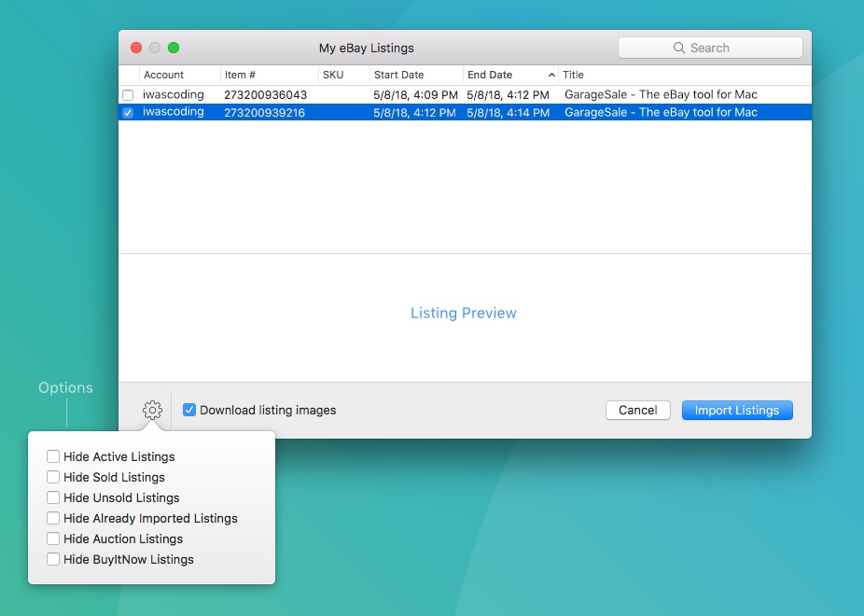The width and height of the screenshot is (864, 616).
Task: Enable Hide Unsold Listings option
Action: pos(53,497)
